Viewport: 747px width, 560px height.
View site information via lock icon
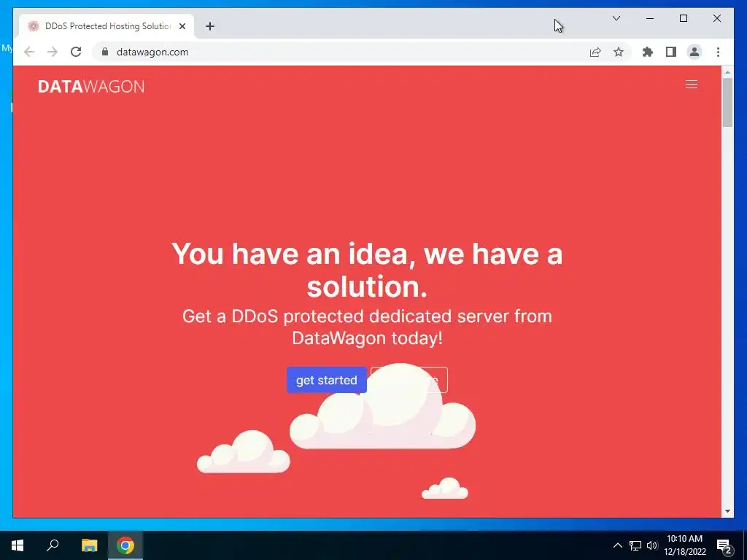(x=105, y=52)
